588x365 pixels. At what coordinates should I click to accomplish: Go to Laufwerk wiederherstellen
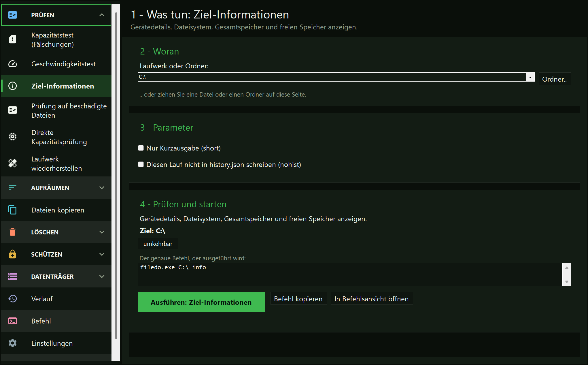56,164
